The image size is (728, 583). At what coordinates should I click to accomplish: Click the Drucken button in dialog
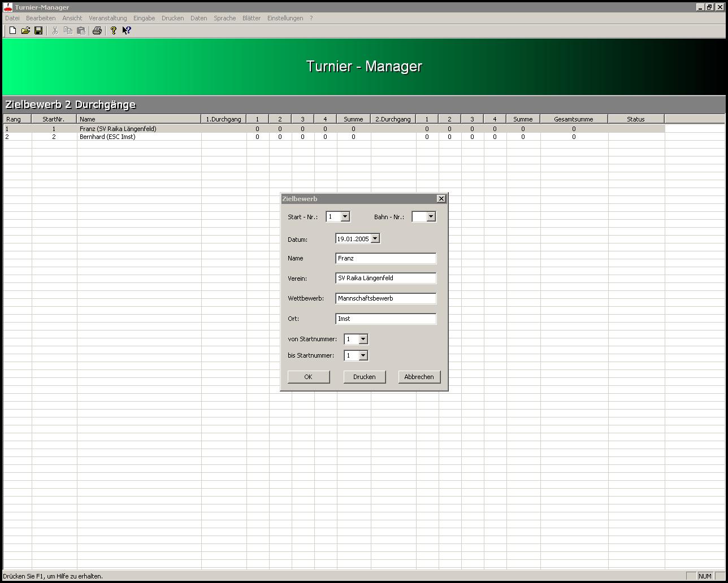365,377
